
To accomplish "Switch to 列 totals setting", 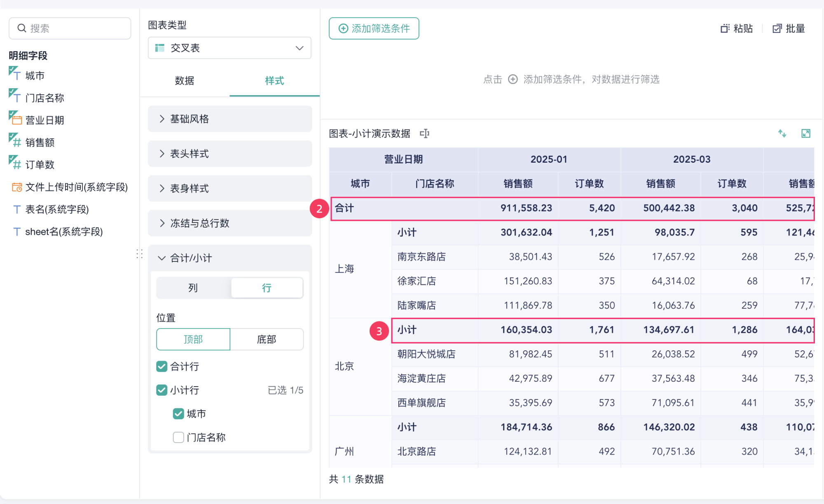I will pyautogui.click(x=193, y=288).
